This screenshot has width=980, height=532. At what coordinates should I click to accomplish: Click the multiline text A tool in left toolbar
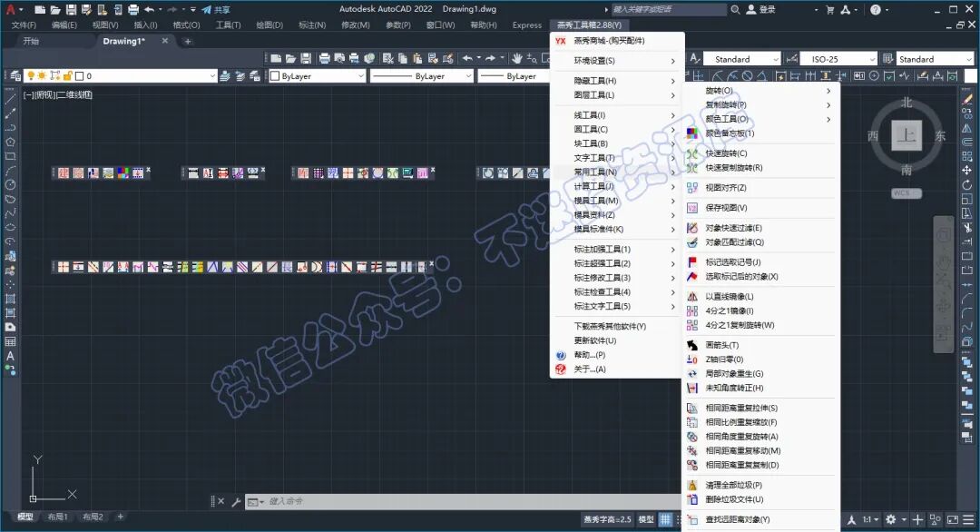(10, 357)
